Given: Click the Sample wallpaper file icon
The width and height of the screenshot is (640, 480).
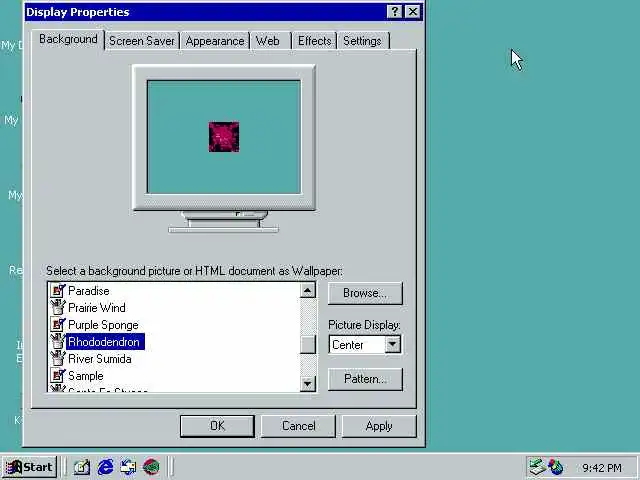Looking at the screenshot, I should 58,376.
